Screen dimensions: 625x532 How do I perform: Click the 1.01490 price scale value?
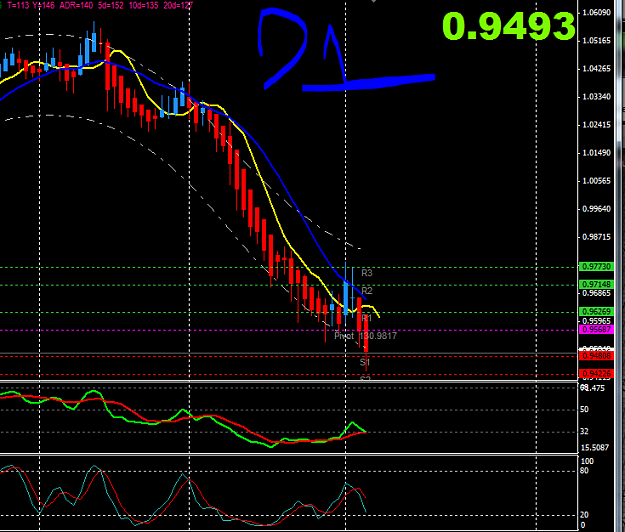(597, 153)
